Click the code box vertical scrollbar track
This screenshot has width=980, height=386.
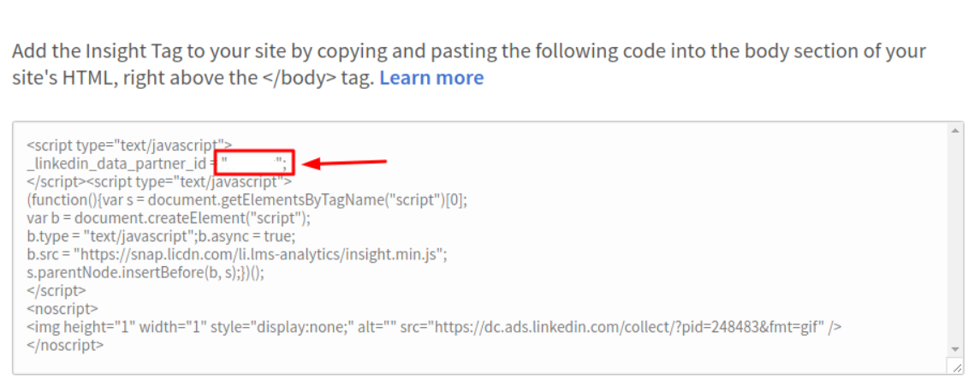tap(955, 240)
